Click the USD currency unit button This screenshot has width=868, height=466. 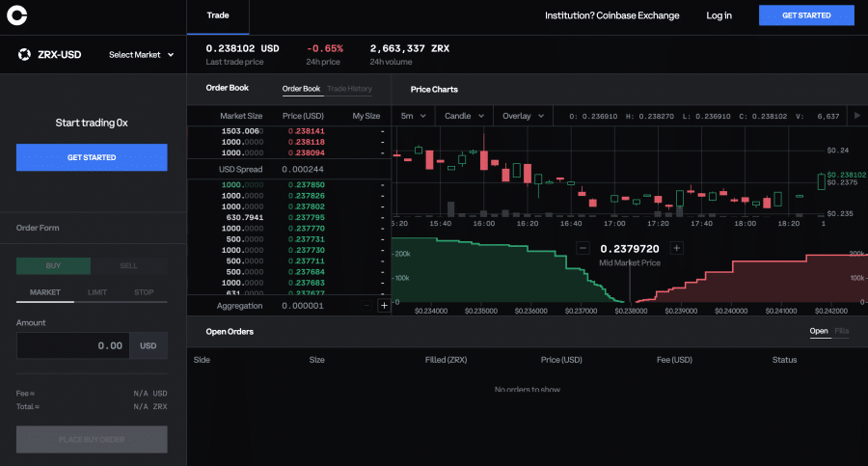[x=148, y=345]
